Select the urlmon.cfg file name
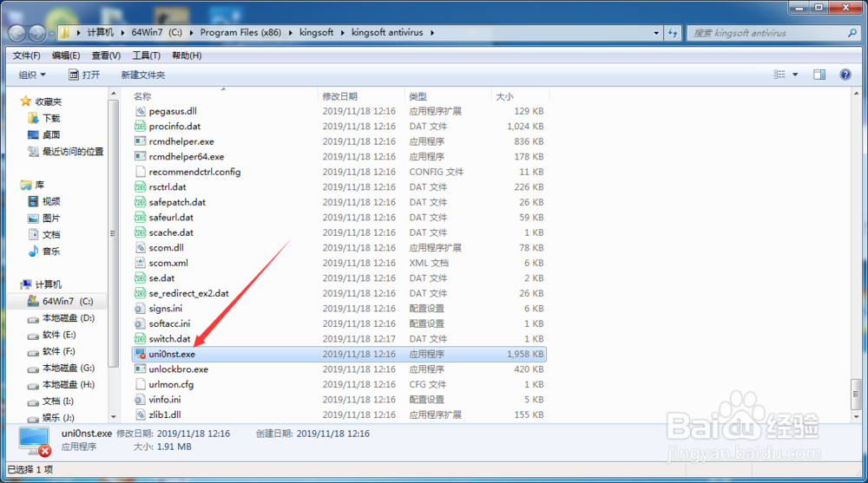Image resolution: width=868 pixels, height=483 pixels. point(171,384)
